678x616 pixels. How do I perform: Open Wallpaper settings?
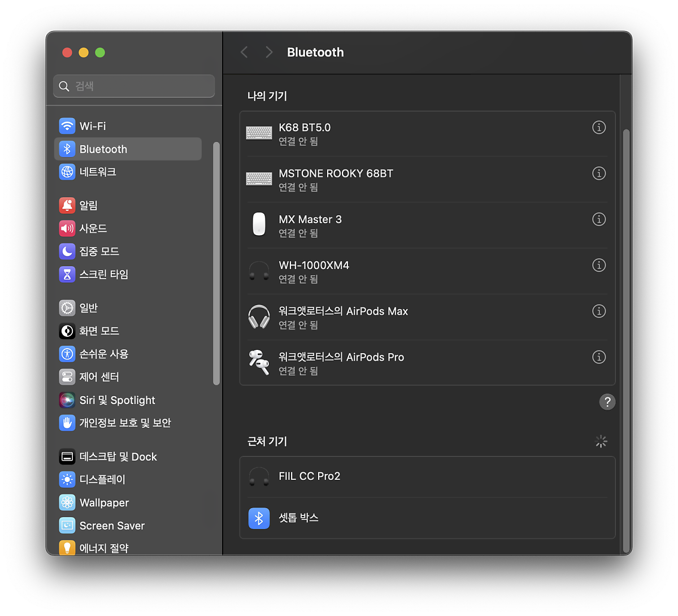128,503
